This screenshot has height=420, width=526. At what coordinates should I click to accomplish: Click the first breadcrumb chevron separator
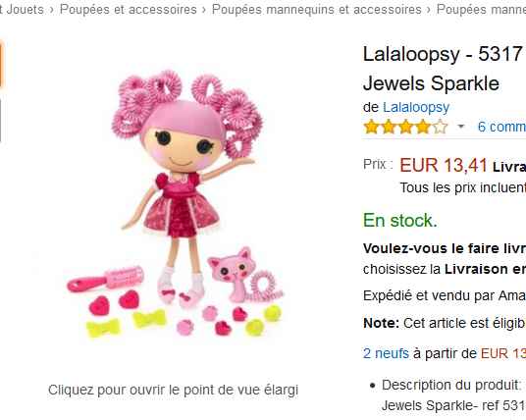[52, 10]
